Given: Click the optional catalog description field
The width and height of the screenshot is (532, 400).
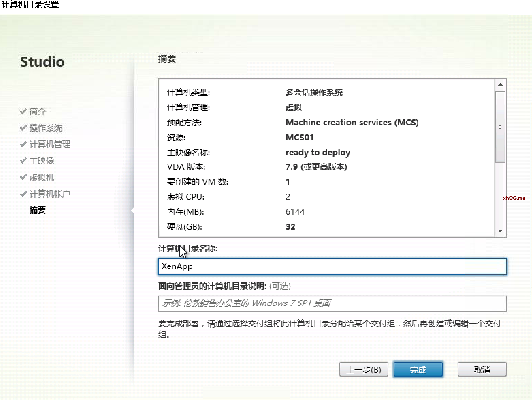Looking at the screenshot, I should pos(332,303).
